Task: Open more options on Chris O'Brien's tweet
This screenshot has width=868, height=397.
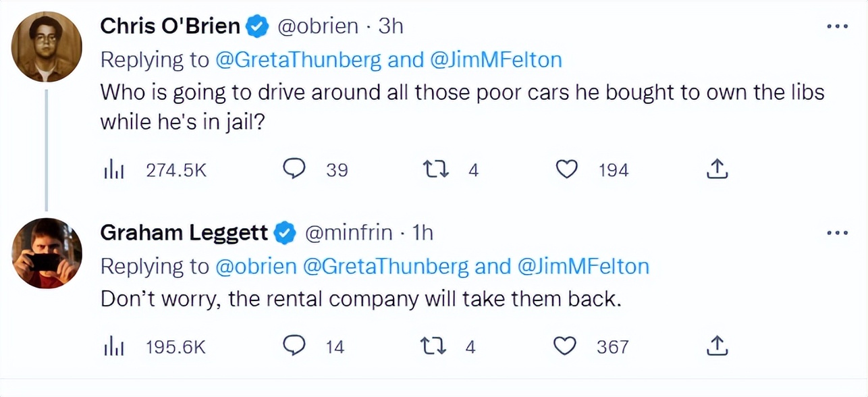Action: (837, 27)
